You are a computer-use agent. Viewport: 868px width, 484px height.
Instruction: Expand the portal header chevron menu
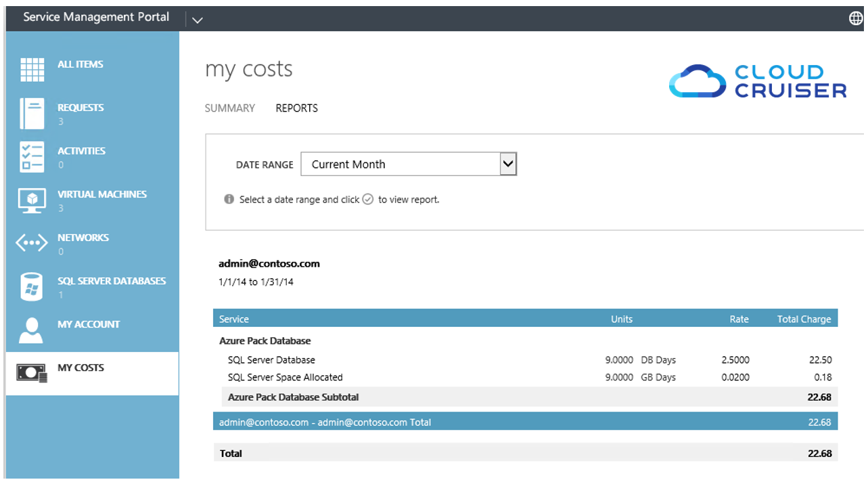(198, 20)
